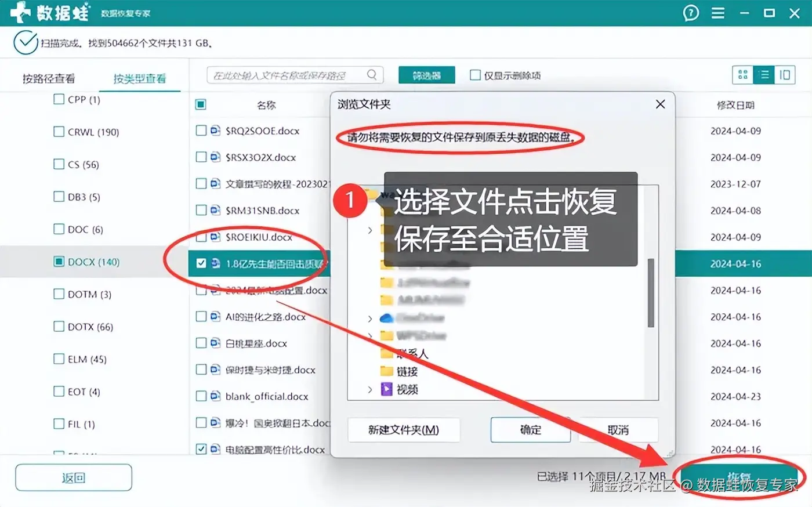Expand the 视频 folder node

[x=370, y=390]
